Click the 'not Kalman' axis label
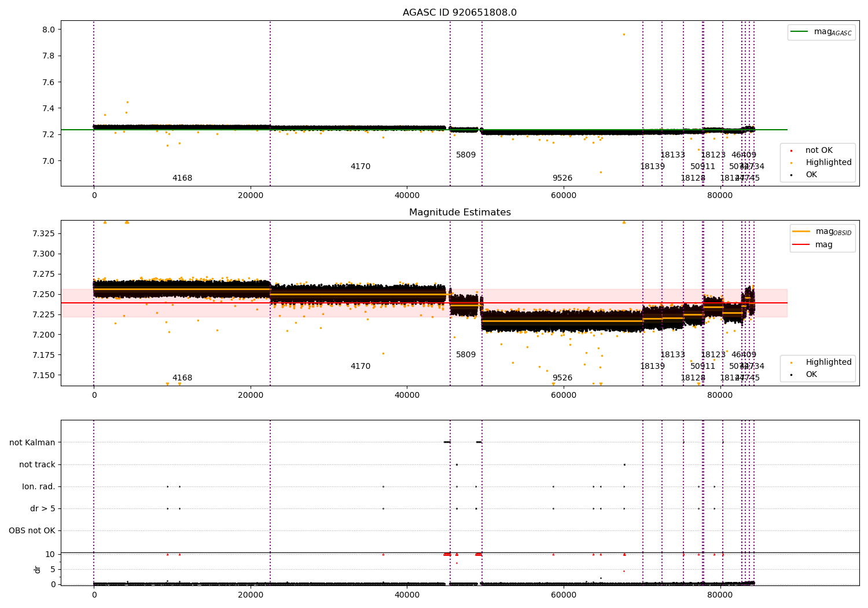 coord(32,442)
